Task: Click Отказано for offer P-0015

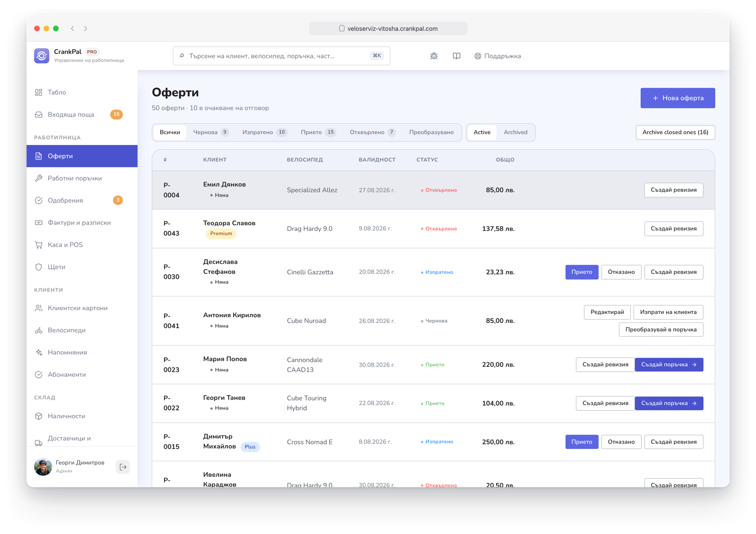Action: 621,442
